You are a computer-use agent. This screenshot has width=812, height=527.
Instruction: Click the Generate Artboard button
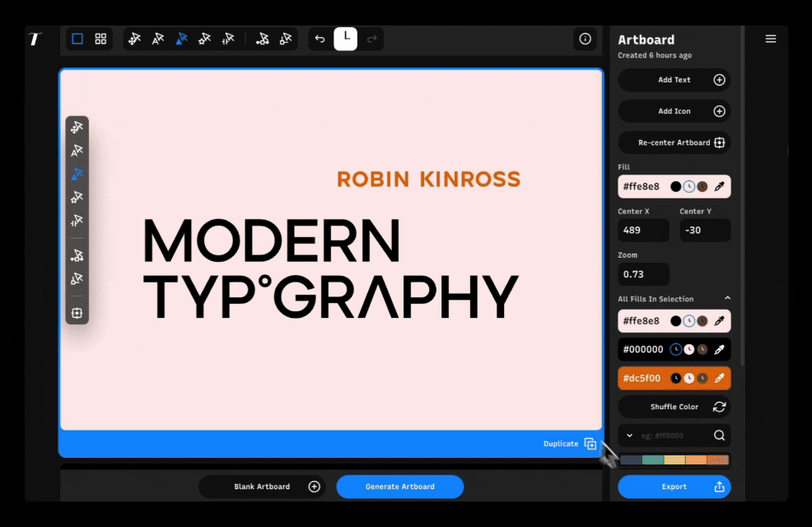point(399,487)
